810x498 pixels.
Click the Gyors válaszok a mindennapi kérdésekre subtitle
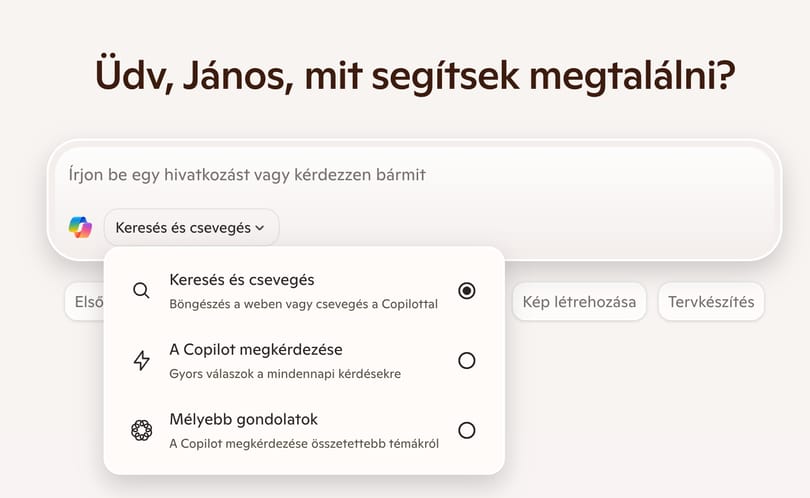pos(285,374)
